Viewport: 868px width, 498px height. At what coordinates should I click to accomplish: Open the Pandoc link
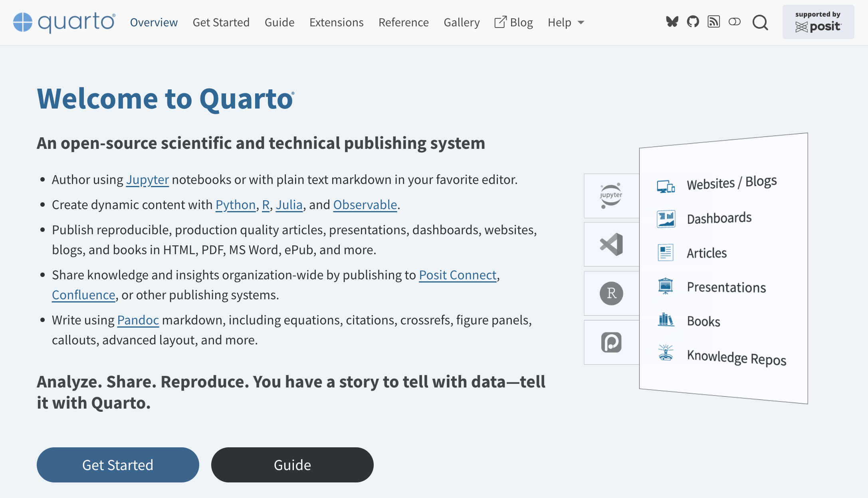pos(138,320)
